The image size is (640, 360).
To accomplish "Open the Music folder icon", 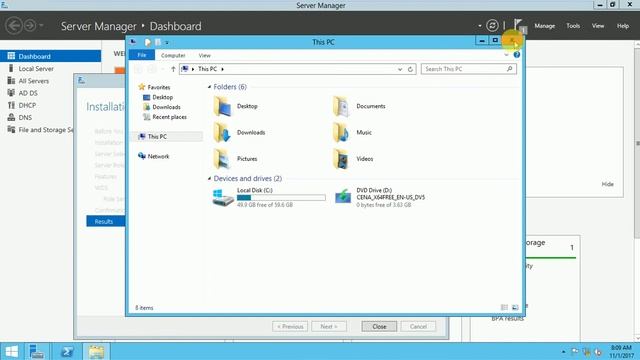I will pos(341,133).
